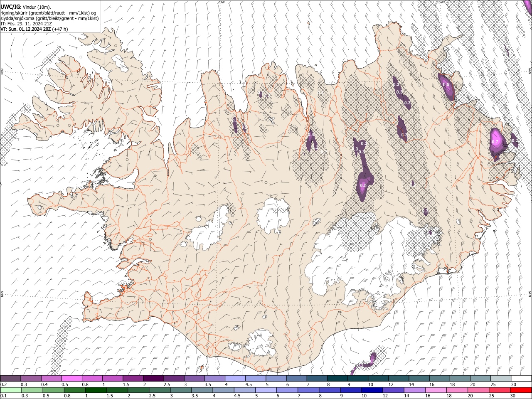This screenshot has width=532, height=399.
Task: Click the light lavender 4 snow legend swatch
Action: point(235,379)
